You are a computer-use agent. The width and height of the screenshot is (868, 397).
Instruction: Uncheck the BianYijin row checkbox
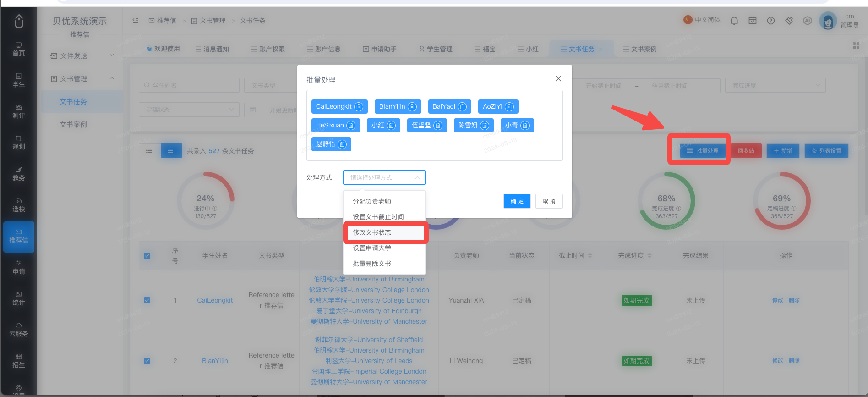point(147,361)
